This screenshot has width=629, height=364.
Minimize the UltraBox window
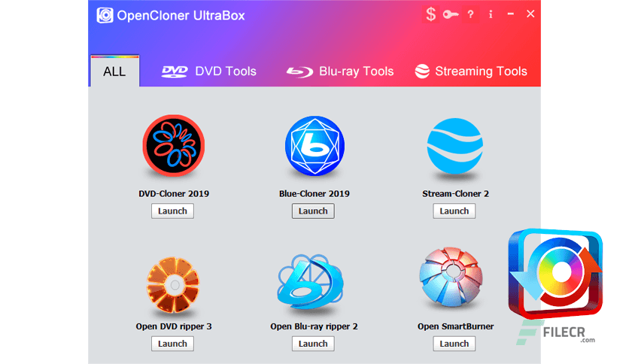510,14
